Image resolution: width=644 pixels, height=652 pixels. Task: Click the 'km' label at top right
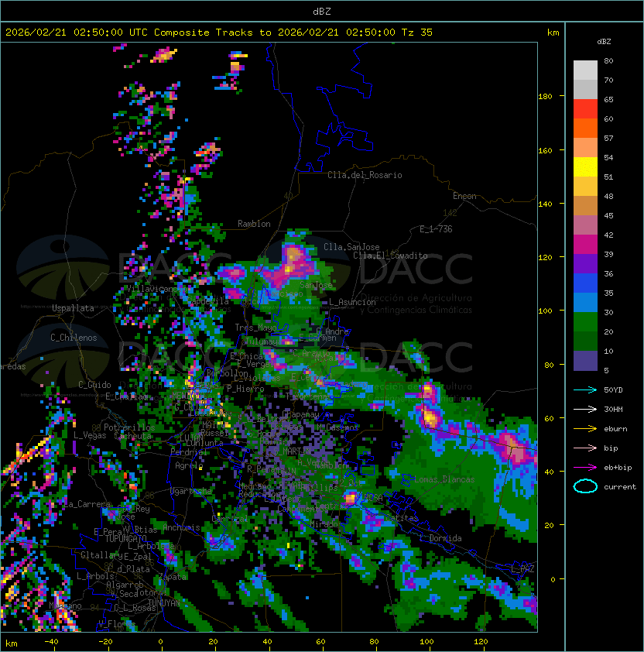[553, 33]
